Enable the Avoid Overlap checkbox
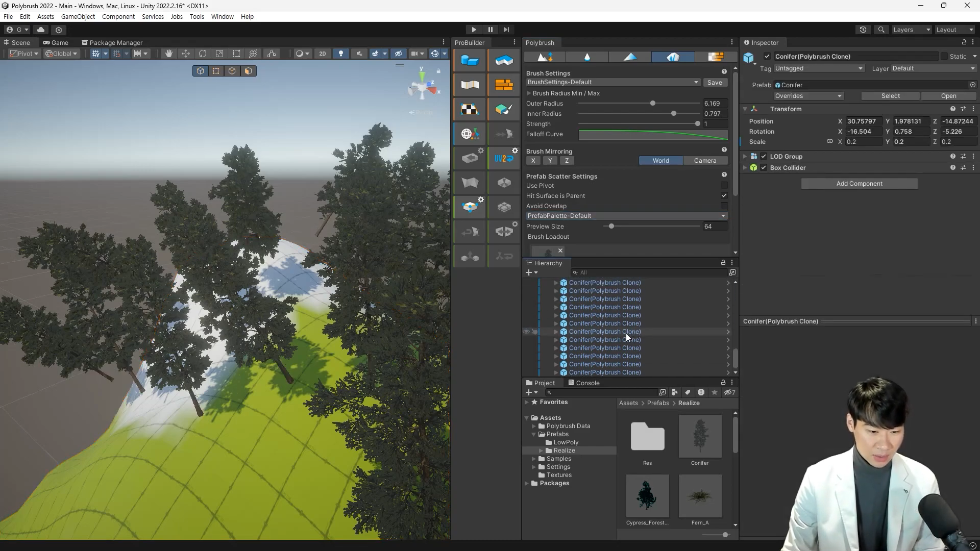This screenshot has width=980, height=551. pyautogui.click(x=724, y=206)
